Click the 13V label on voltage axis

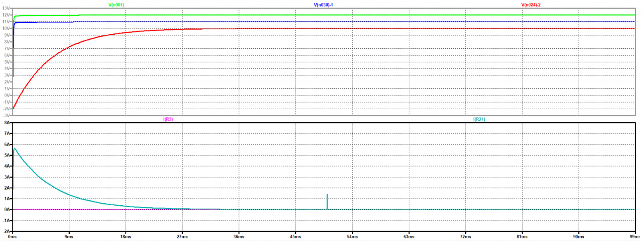(7, 8)
